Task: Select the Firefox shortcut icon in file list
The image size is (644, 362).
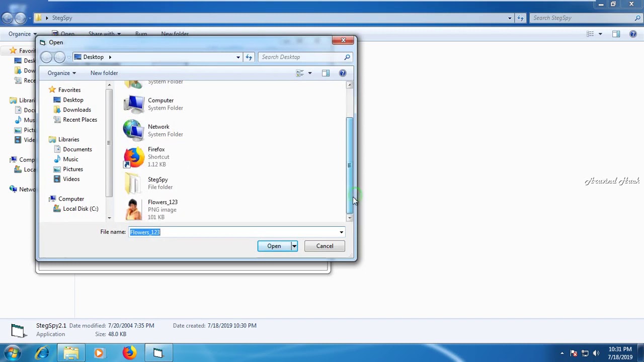Action: pyautogui.click(x=133, y=157)
